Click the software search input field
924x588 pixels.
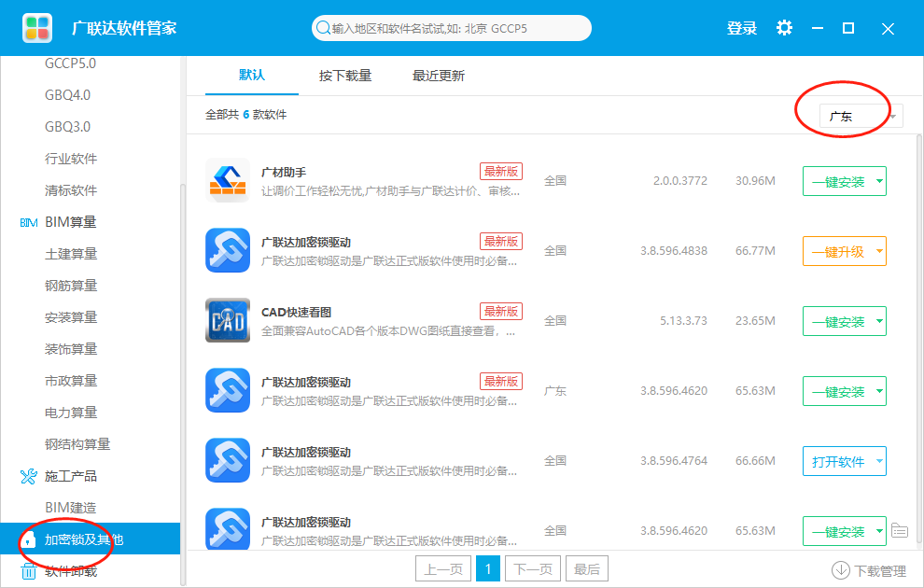coord(452,28)
